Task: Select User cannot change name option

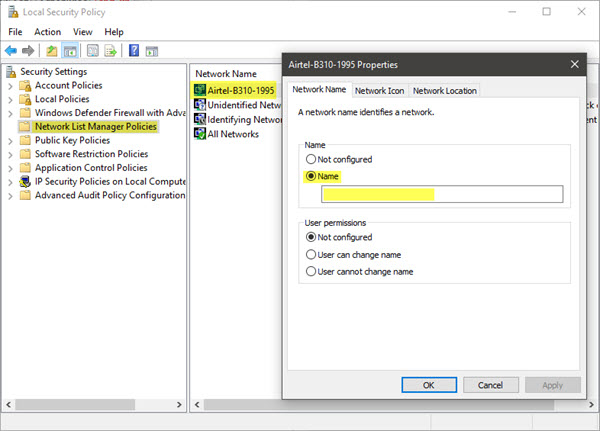Action: (311, 271)
